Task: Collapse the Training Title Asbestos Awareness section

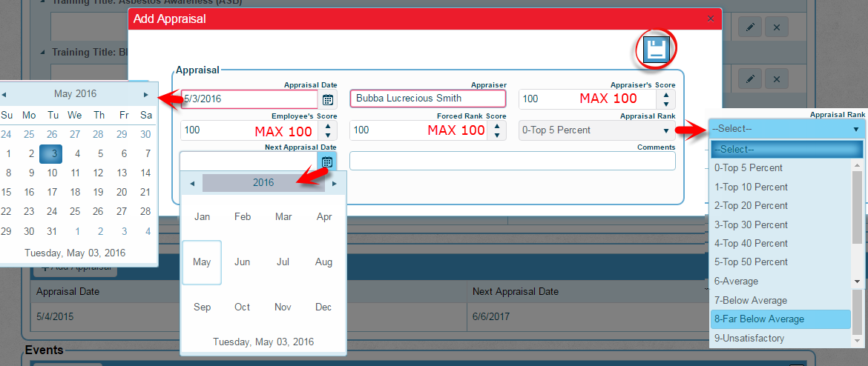Action: tap(42, 1)
